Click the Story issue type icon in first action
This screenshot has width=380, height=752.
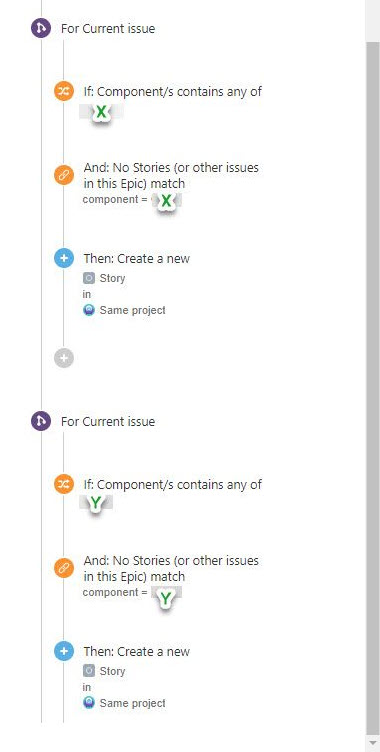coord(89,278)
